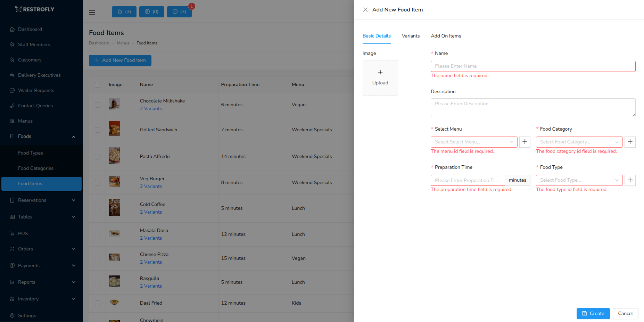The image size is (644, 322).
Task: Close the Add New Food Item drawer
Action: click(x=365, y=10)
